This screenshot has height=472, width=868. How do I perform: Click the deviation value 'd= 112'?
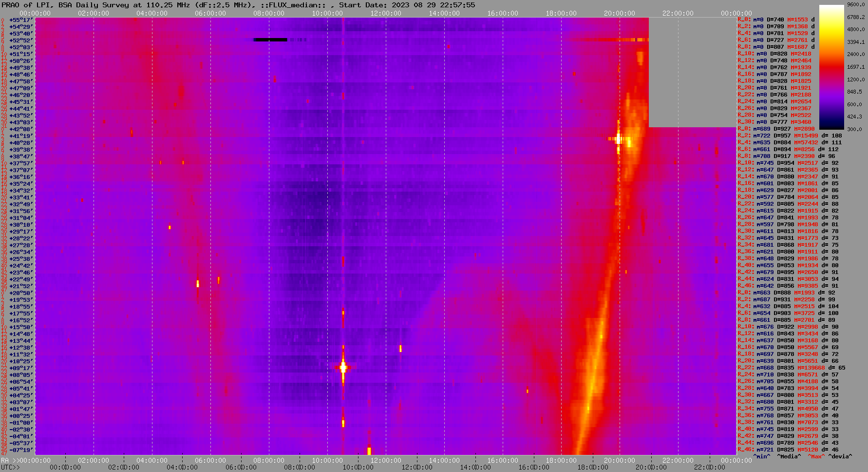[x=829, y=150]
